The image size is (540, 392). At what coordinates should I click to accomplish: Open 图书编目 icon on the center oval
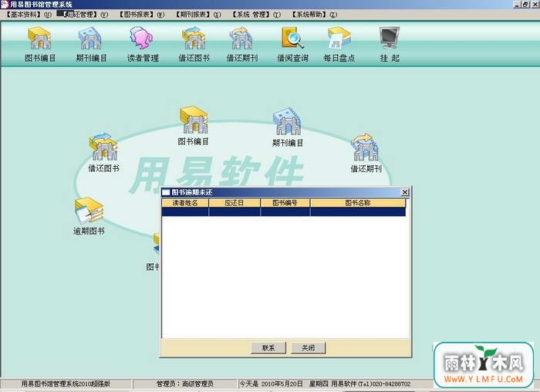point(194,126)
